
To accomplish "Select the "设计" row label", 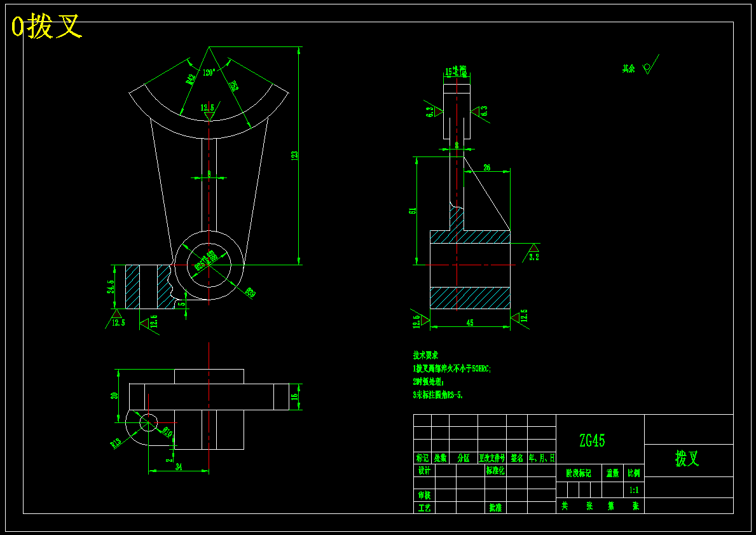I will pyautogui.click(x=424, y=471).
